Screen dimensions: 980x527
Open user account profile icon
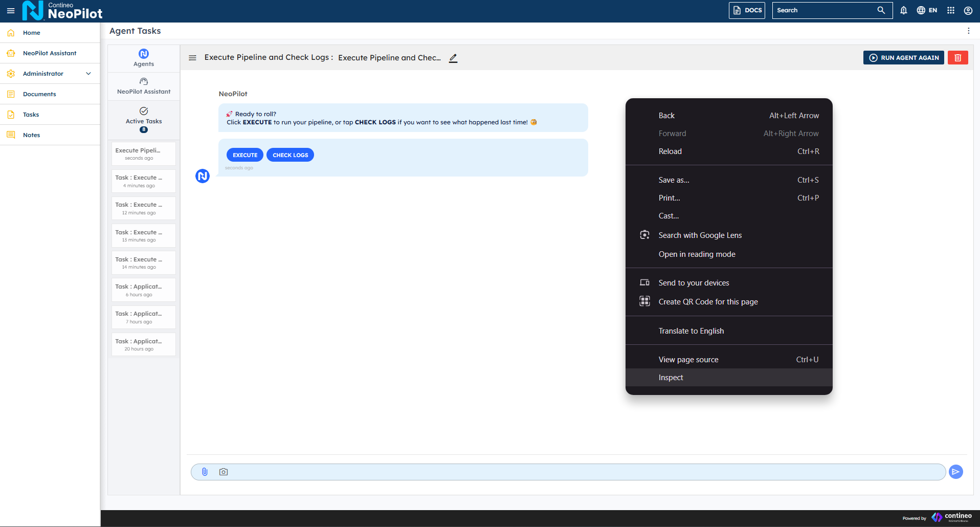(968, 10)
